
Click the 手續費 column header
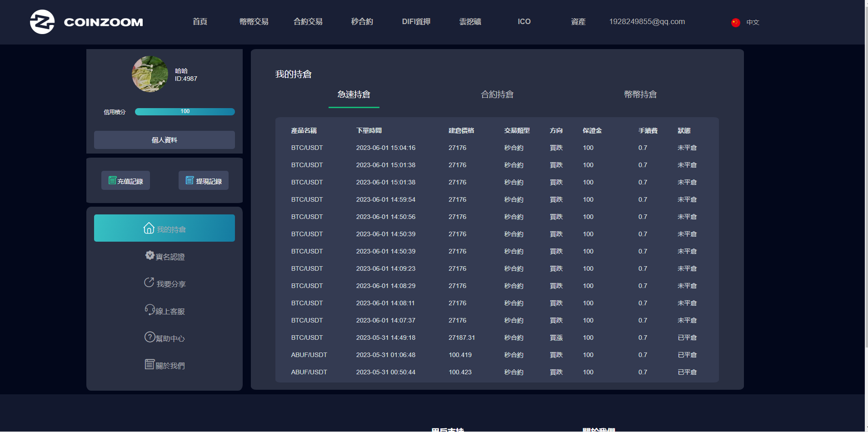pyautogui.click(x=648, y=131)
